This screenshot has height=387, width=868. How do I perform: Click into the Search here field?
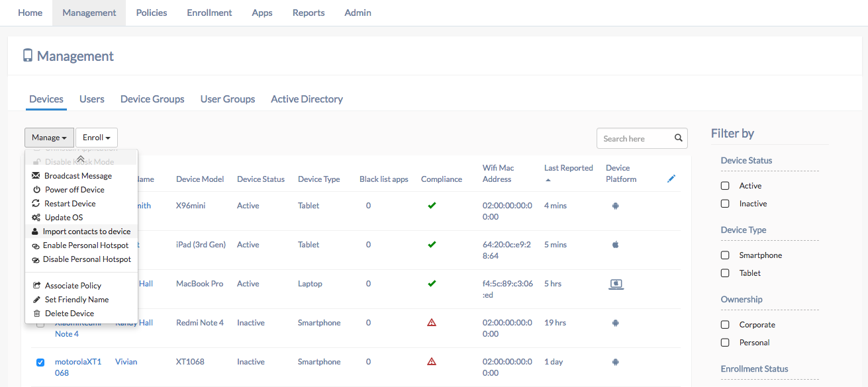click(x=642, y=138)
